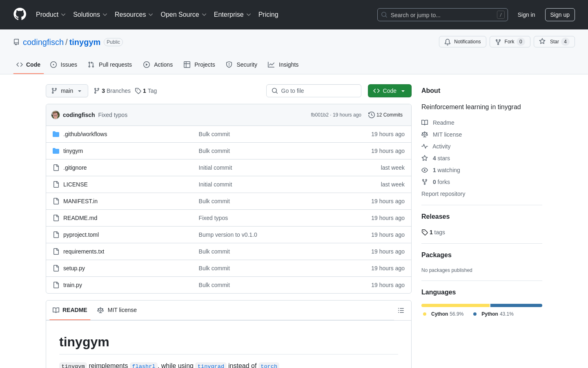Click the LICENSE file icon
Screen dimensions: 588x368
point(56,184)
